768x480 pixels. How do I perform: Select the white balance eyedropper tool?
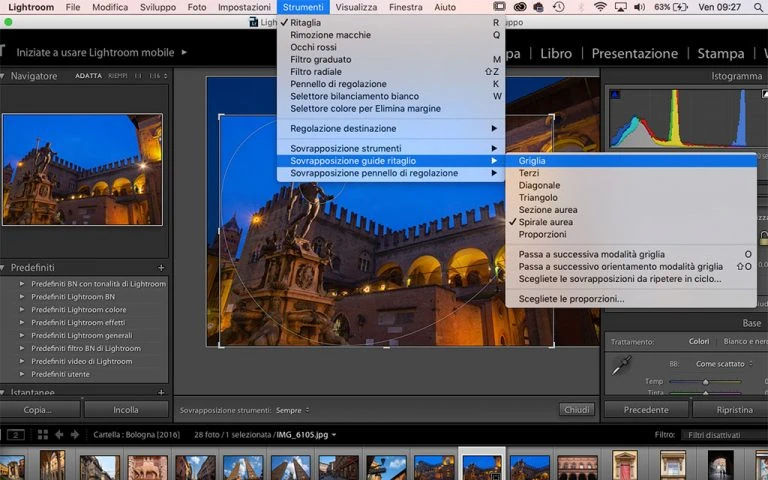click(x=622, y=366)
